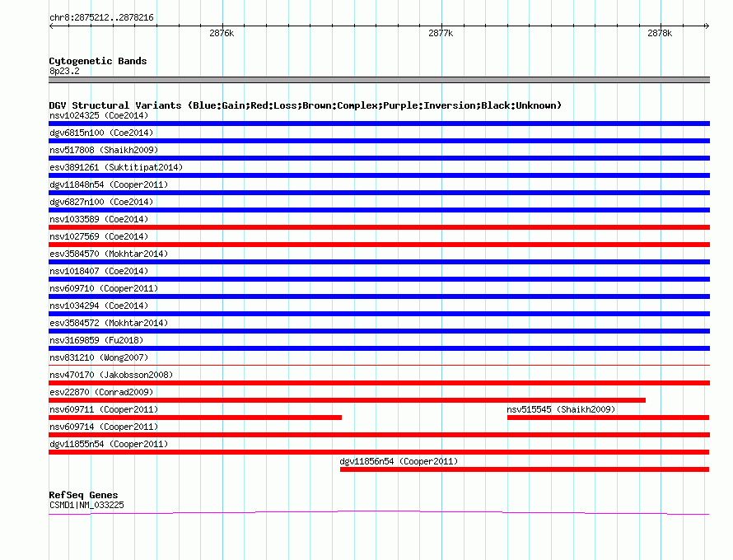Select the blue bar under nsv517808
This screenshot has width=733, height=560.
click(379, 158)
